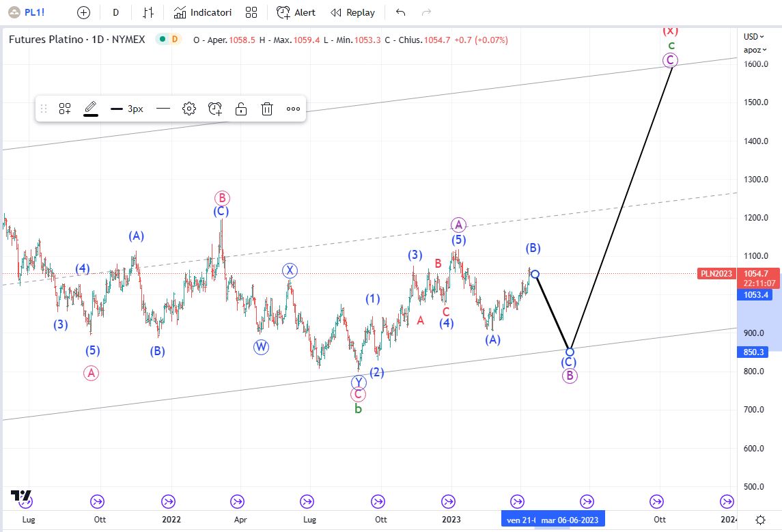Add an alert on the selected drawing
This screenshot has height=532, width=782.
coord(215,109)
